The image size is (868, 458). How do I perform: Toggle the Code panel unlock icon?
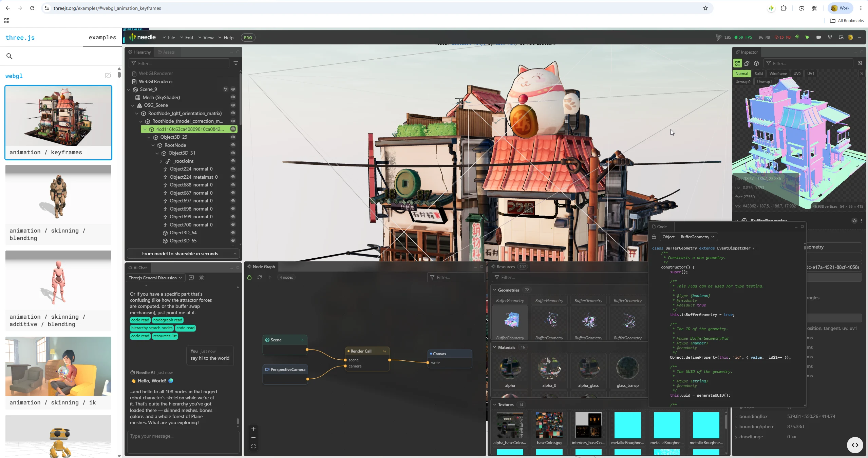[654, 237]
